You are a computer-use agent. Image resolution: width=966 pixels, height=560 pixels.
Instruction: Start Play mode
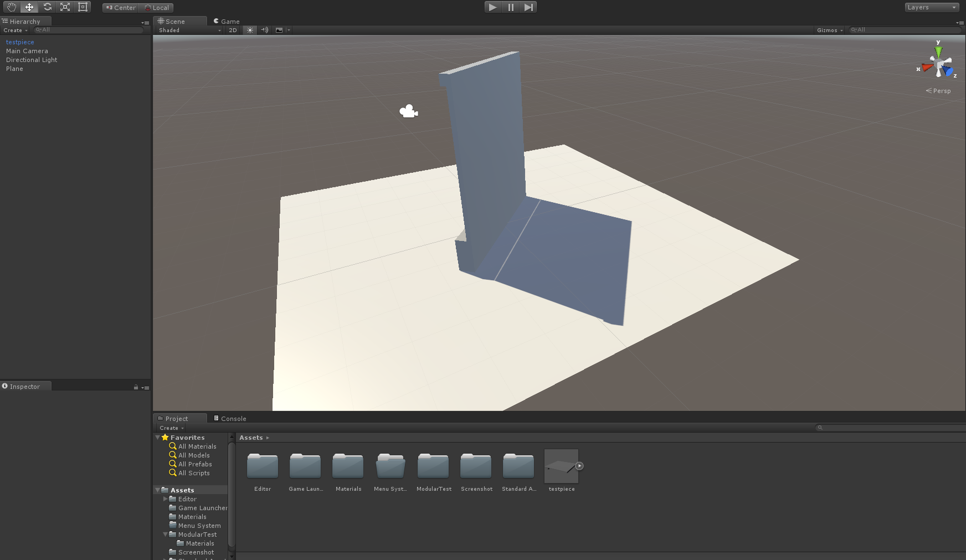(492, 7)
